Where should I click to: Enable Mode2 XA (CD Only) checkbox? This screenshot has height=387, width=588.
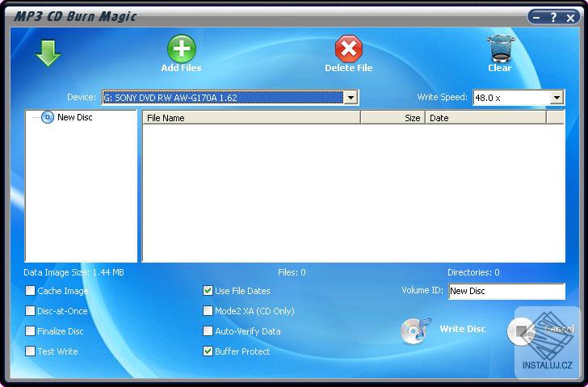(x=208, y=311)
